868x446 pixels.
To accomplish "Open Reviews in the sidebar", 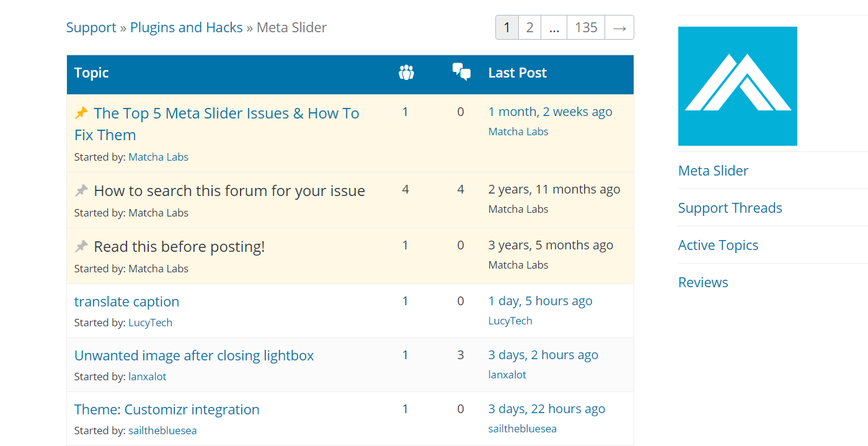I will click(703, 282).
